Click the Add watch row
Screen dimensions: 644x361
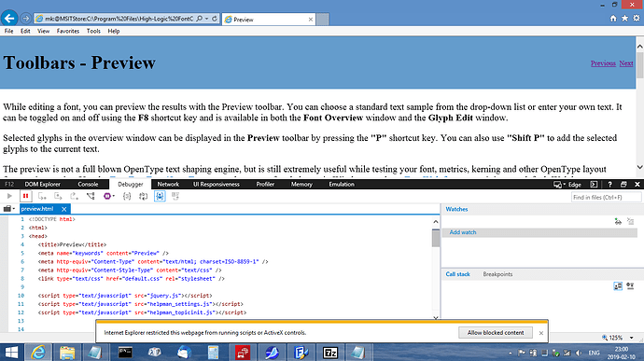539,232
